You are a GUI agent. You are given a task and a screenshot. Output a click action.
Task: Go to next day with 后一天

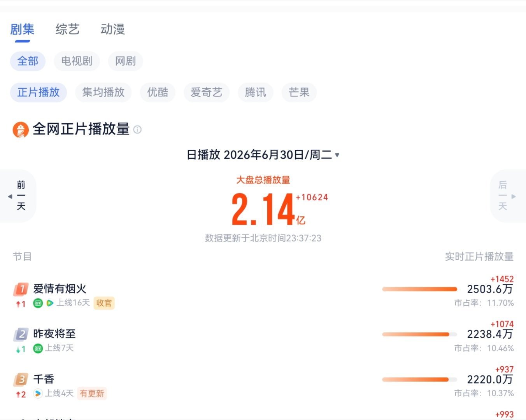tap(508, 196)
